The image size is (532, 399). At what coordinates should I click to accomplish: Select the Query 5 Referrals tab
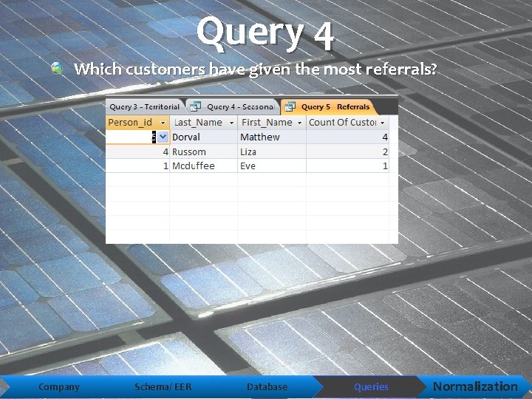328,107
